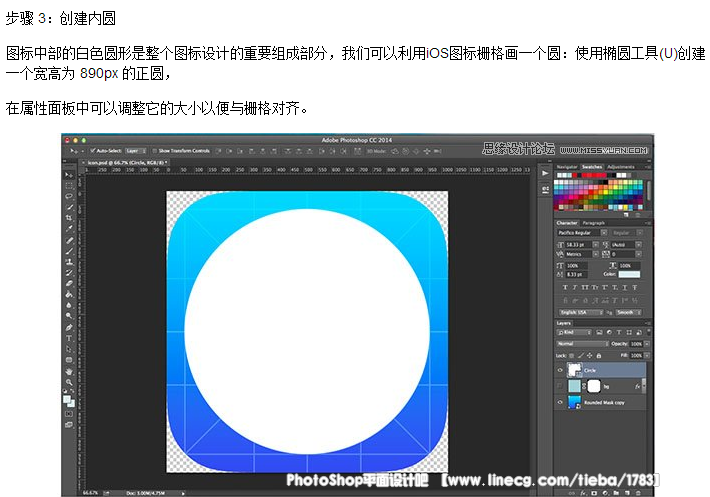
Task: Select the Lasso tool
Action: click(68, 195)
